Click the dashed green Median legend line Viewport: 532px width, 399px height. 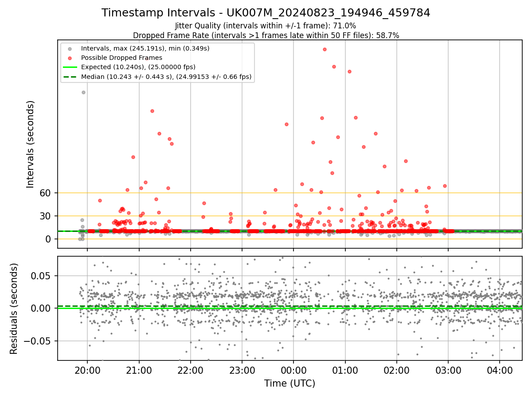point(69,77)
